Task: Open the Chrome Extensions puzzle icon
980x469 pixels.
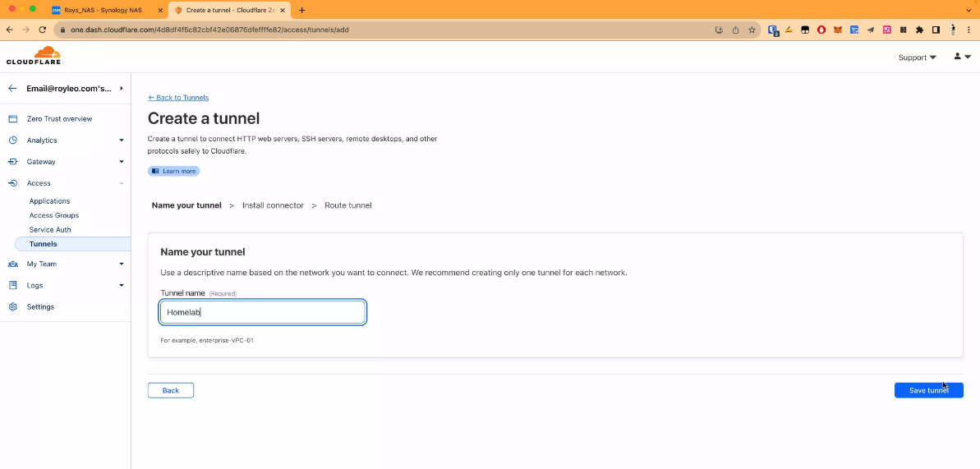Action: 919,30
